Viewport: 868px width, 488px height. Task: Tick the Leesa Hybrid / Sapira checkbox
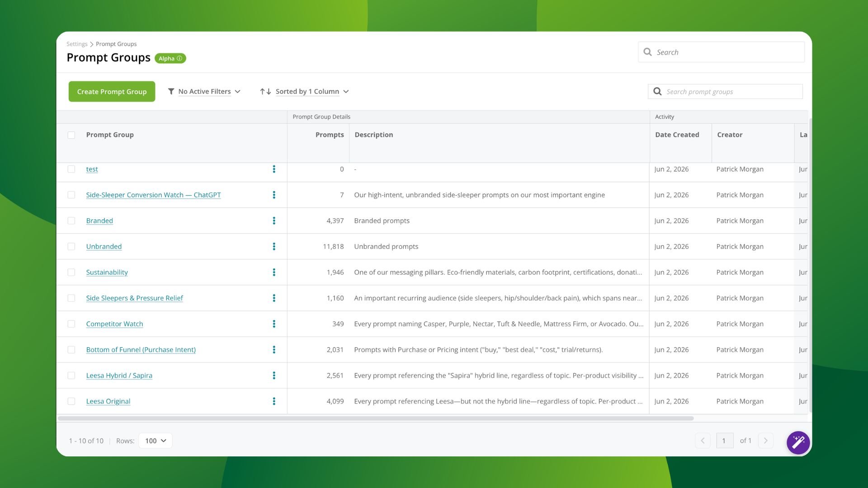pyautogui.click(x=71, y=375)
